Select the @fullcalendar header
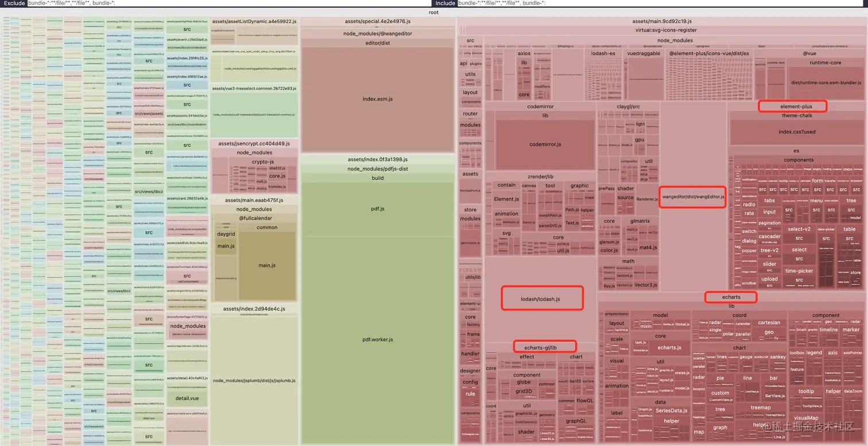This screenshot has width=868, height=446. pos(255,218)
